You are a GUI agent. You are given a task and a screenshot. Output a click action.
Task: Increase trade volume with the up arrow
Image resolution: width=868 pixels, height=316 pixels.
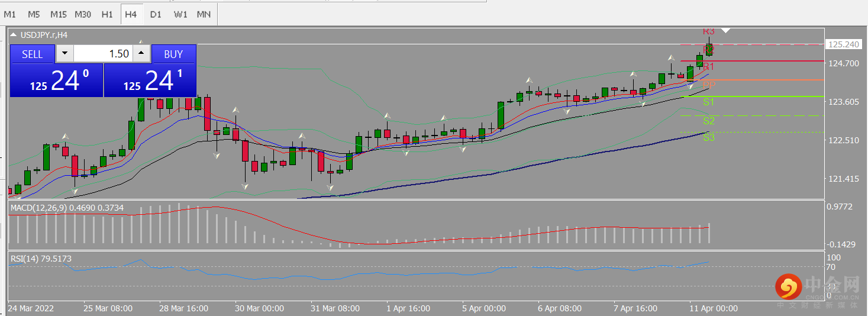141,54
